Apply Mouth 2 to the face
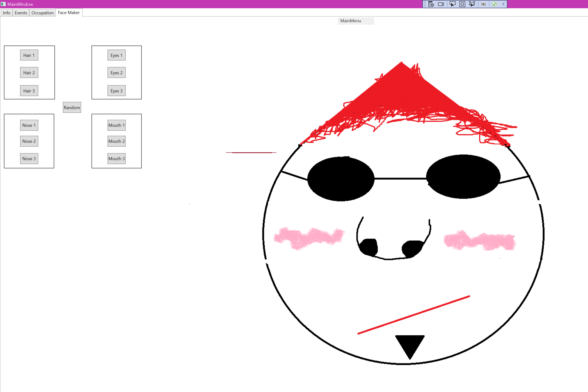Viewport: 588px width, 392px height. (116, 141)
